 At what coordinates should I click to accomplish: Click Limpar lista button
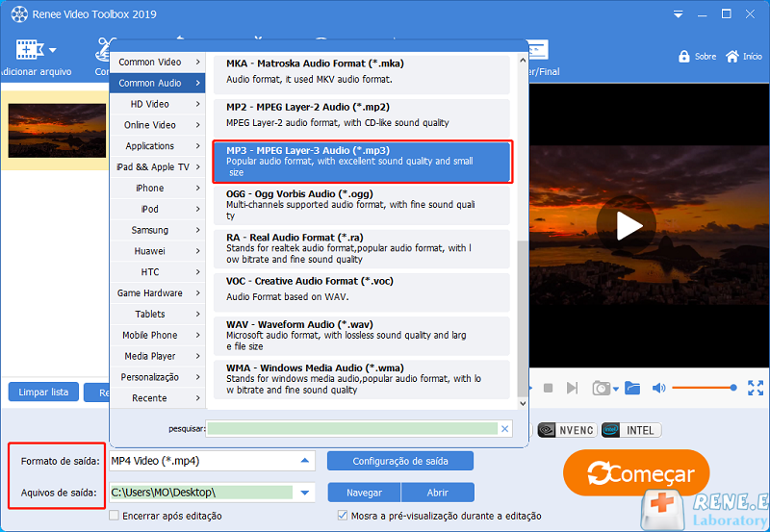(43, 392)
